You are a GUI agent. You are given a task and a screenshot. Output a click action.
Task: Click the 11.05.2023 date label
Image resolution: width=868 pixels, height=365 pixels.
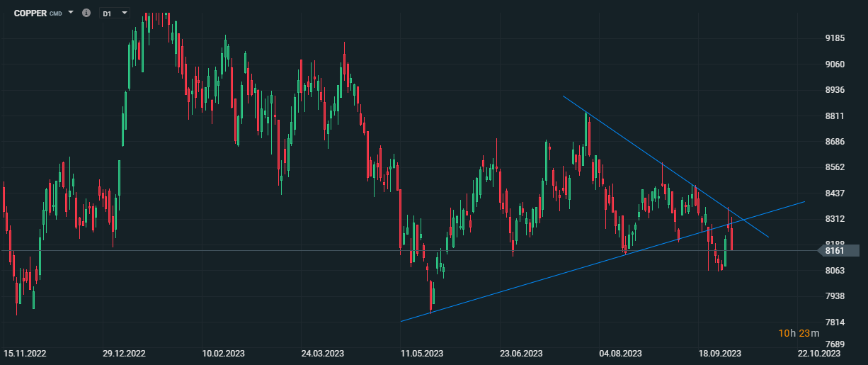click(422, 353)
